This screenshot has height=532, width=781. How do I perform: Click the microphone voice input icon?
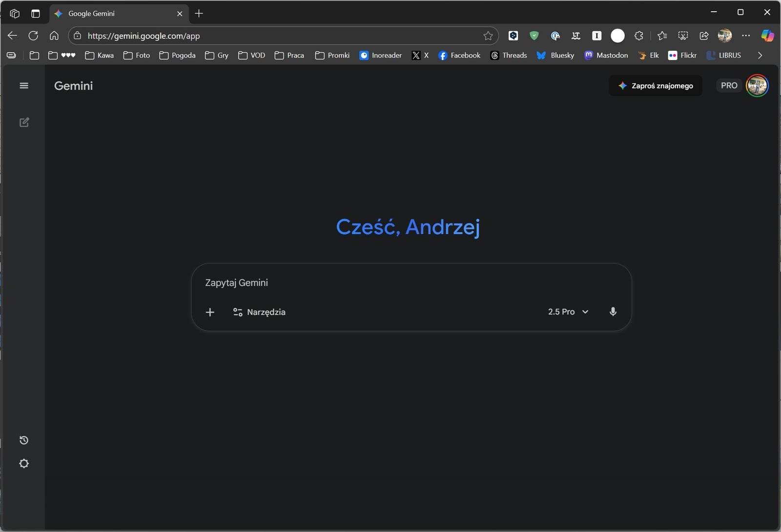click(613, 312)
